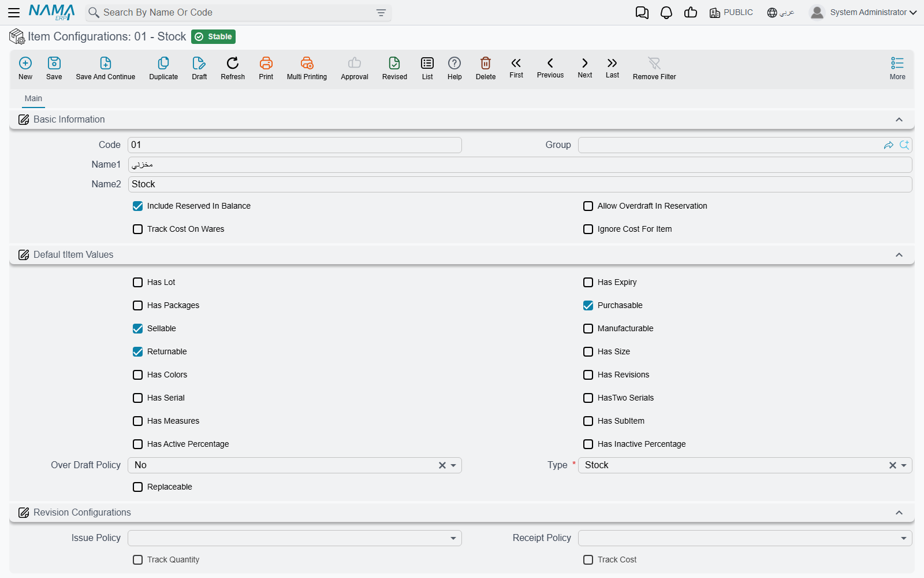
Task: Enable Has Expiry
Action: [x=588, y=282]
